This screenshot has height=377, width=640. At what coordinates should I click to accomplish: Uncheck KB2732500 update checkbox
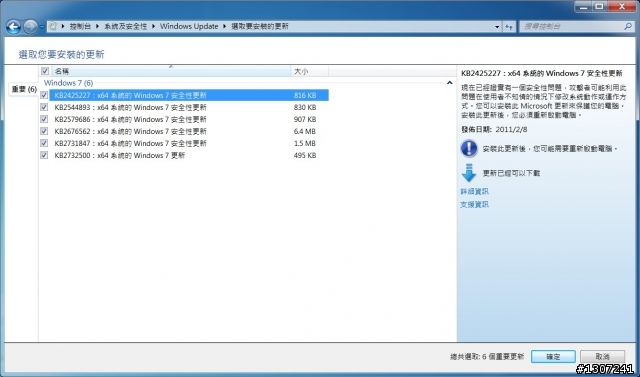click(x=44, y=155)
